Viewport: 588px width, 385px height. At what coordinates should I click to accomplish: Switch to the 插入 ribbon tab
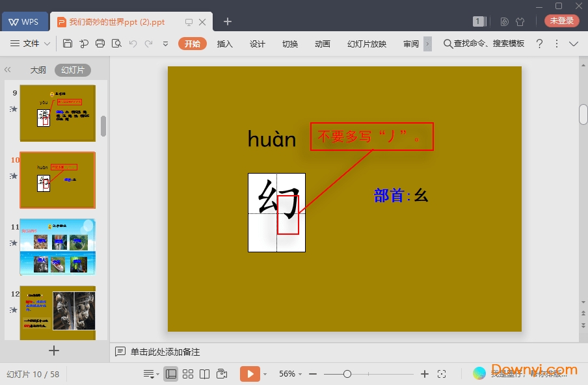point(224,44)
